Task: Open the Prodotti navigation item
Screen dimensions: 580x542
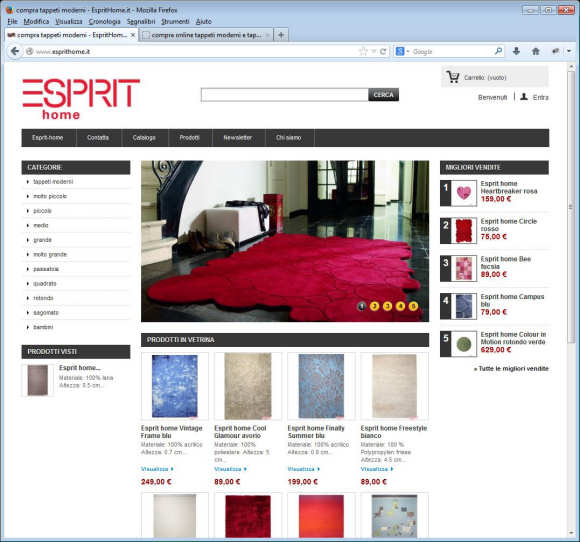Action: (189, 138)
